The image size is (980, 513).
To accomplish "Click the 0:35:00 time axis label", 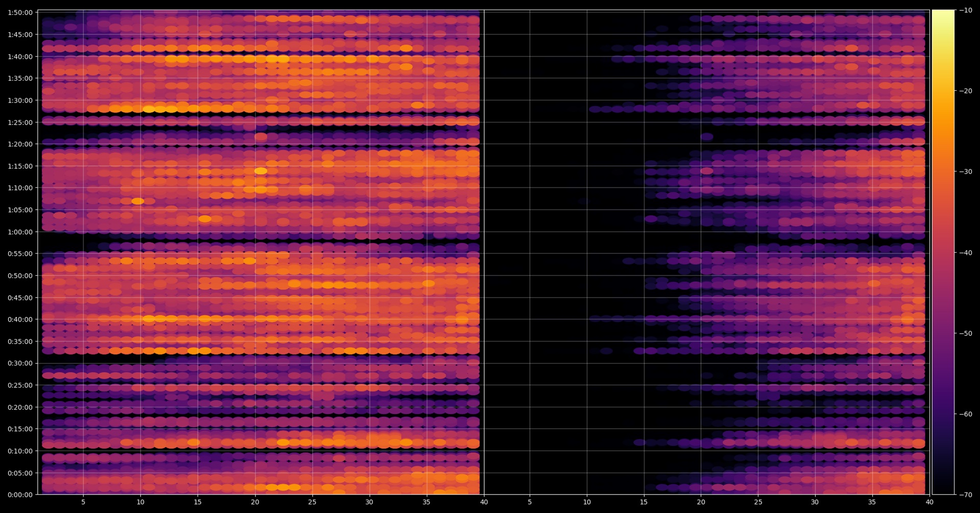I will point(20,341).
